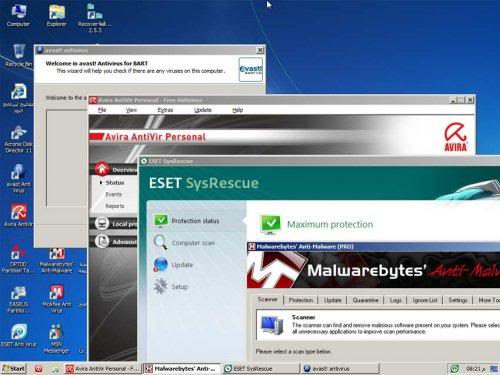500x375 pixels.
Task: Switch to Malwarebytes Ignore List tab
Action: [425, 300]
